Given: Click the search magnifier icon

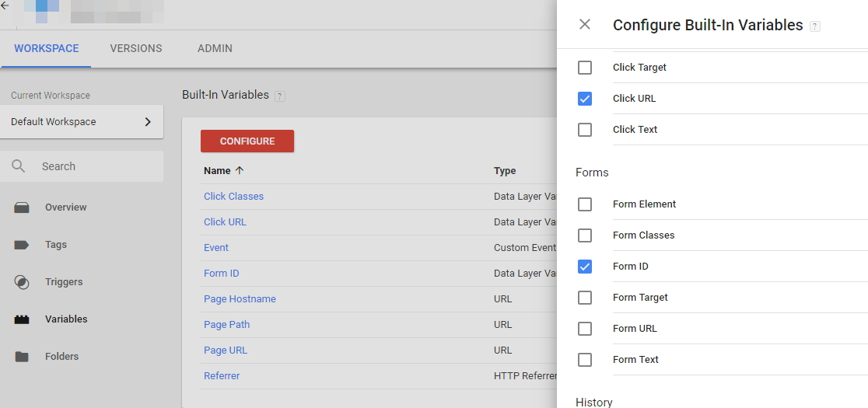Looking at the screenshot, I should (x=19, y=166).
